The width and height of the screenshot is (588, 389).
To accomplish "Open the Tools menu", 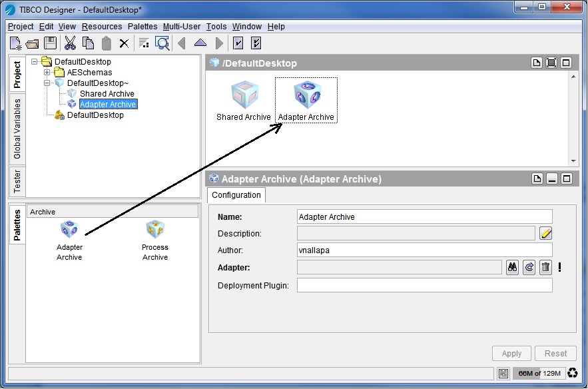I will tap(216, 27).
